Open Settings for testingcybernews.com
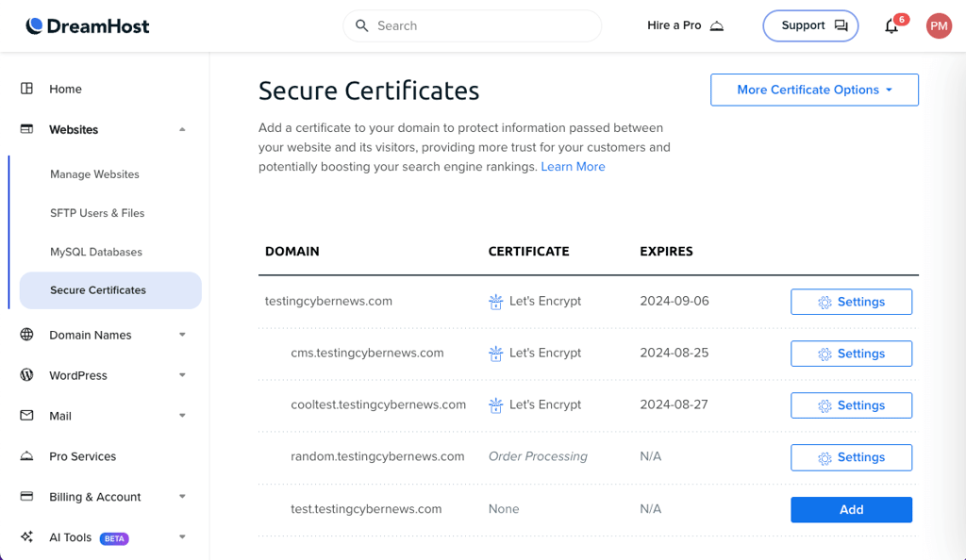 coord(852,302)
